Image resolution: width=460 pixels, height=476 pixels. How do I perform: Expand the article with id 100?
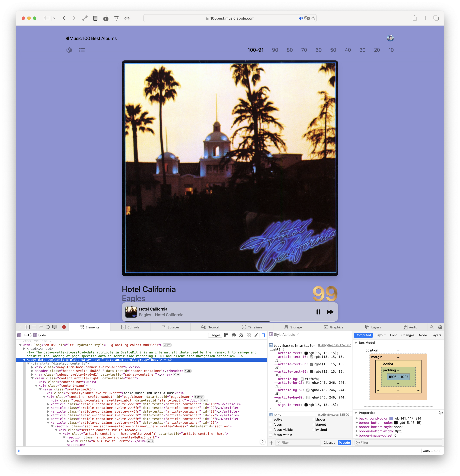48,404
